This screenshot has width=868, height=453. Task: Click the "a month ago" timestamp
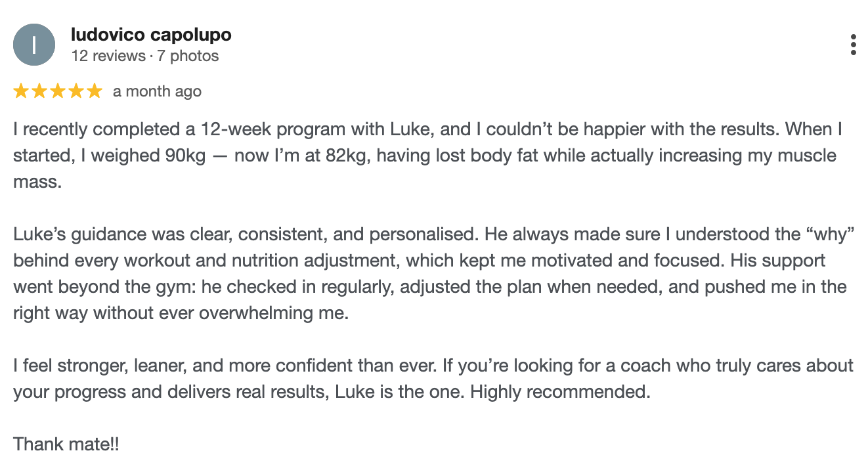pos(157,91)
